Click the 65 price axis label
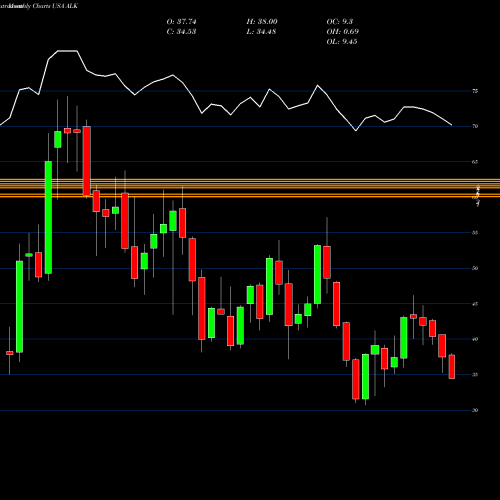500x500 pixels. (475, 162)
